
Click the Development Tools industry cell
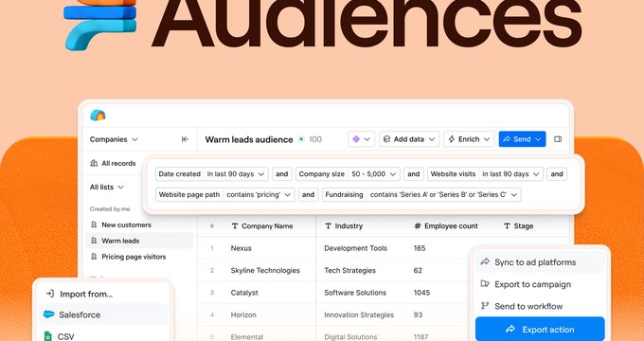point(356,248)
